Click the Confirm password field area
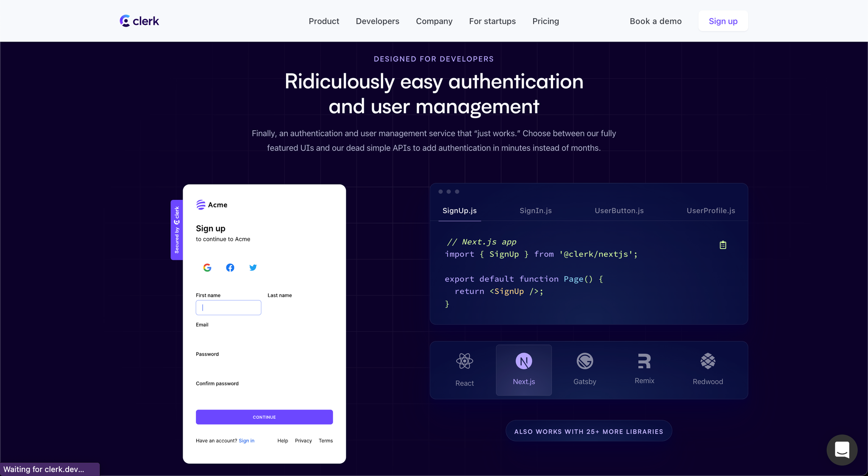 click(x=264, y=396)
